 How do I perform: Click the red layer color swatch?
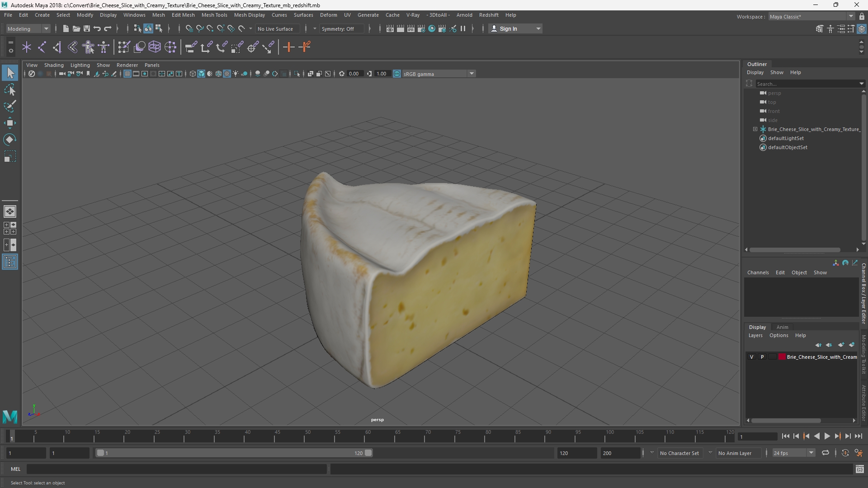[782, 357]
